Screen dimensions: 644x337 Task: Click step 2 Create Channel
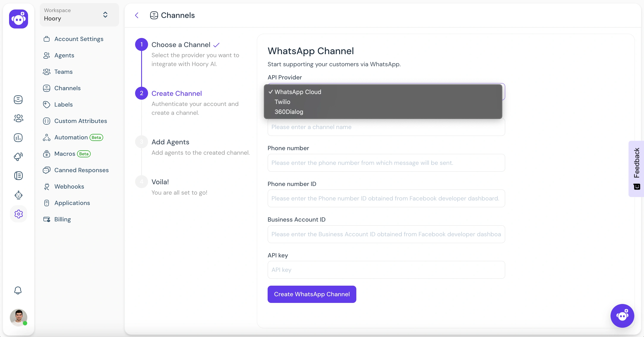tap(177, 93)
